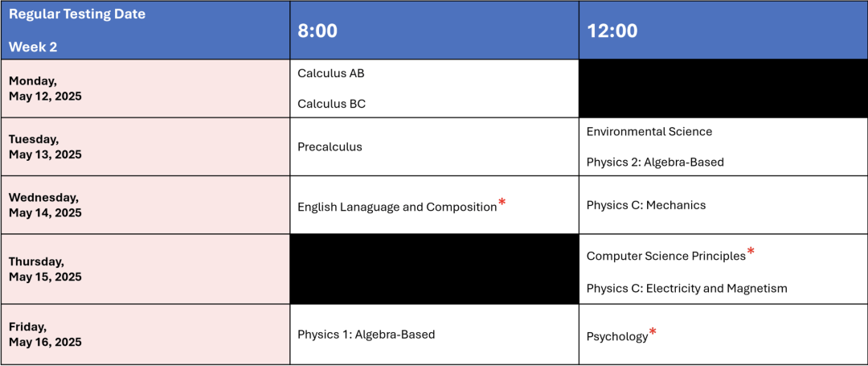Click the Regular Testing Date header cell
The image size is (868, 366).
(x=77, y=14)
